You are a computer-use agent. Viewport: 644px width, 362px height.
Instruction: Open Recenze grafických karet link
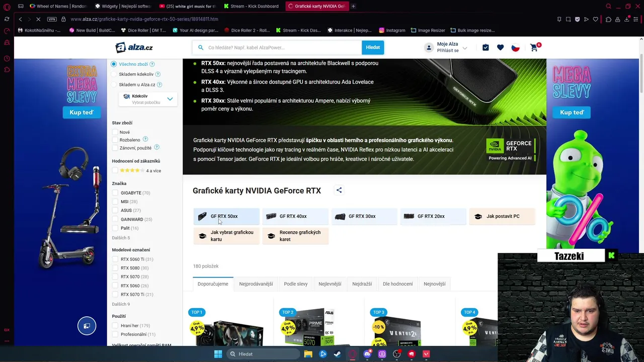pos(295,236)
